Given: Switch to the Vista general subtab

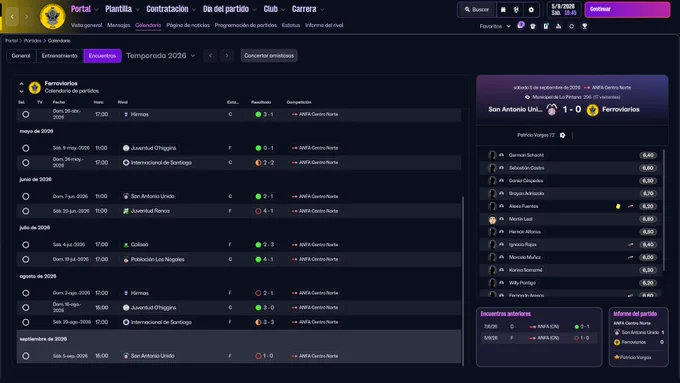Looking at the screenshot, I should point(86,25).
